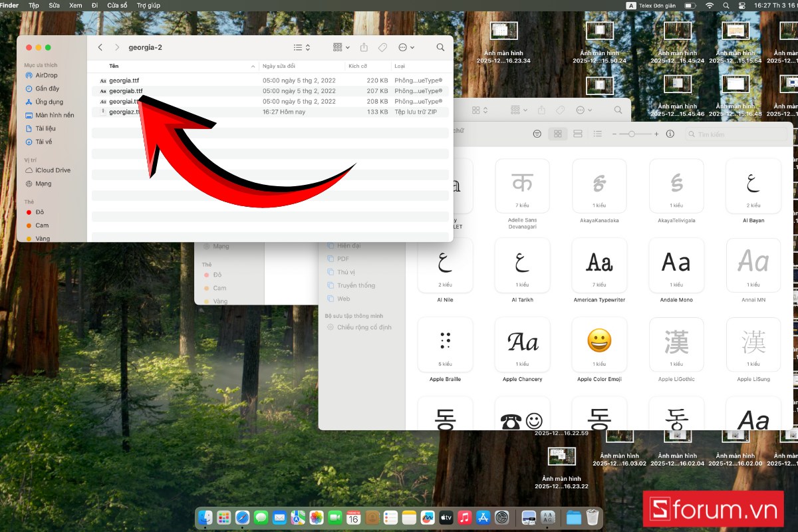Expand the group-by dropdown in georgia-2 toolbar
The width and height of the screenshot is (798, 532).
341,47
